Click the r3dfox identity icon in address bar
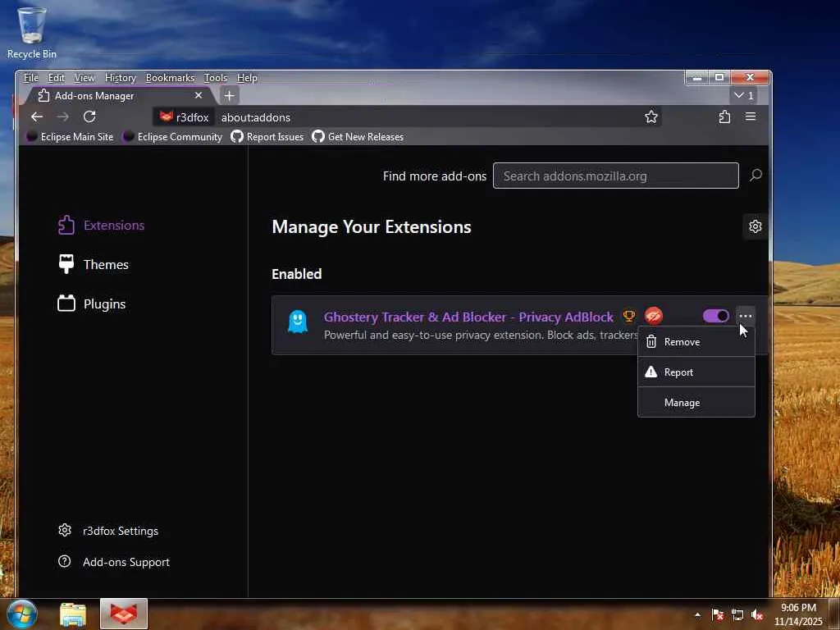Screen dimensions: 840x630 [185, 116]
